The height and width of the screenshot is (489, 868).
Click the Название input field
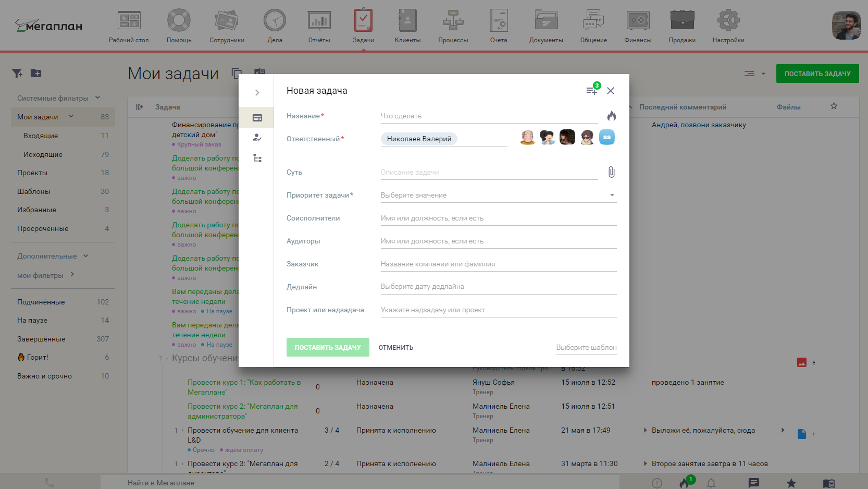[x=489, y=116]
